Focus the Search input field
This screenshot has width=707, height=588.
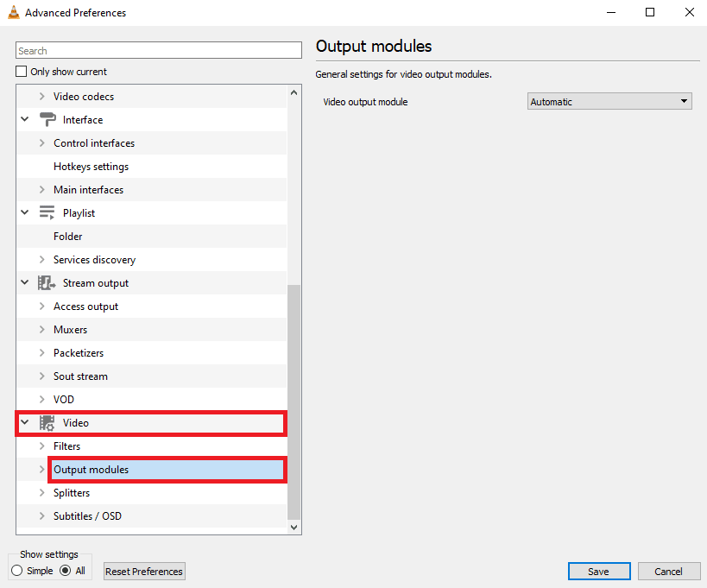(x=159, y=50)
